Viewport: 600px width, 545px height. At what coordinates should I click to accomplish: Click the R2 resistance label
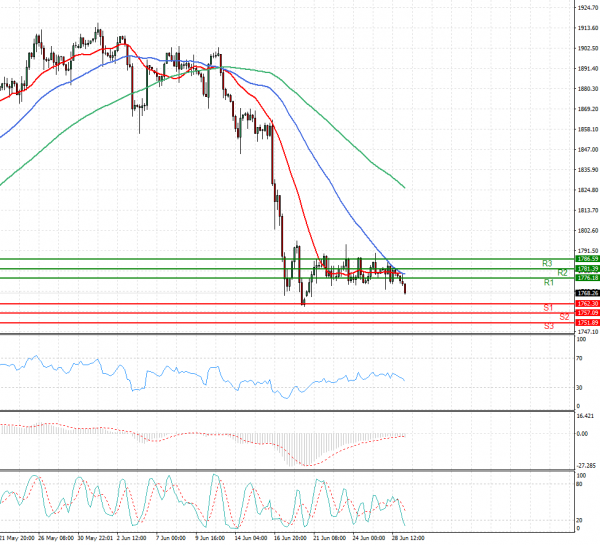coord(562,272)
